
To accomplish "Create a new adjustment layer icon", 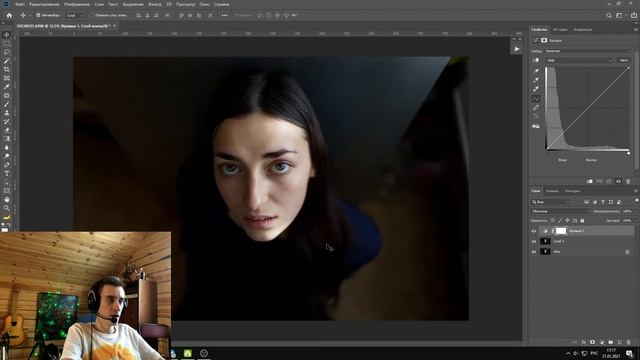I will pyautogui.click(x=602, y=342).
